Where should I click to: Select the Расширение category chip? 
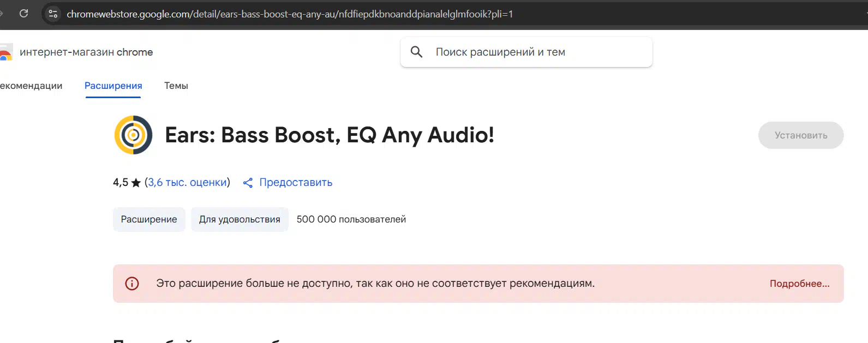tap(149, 219)
